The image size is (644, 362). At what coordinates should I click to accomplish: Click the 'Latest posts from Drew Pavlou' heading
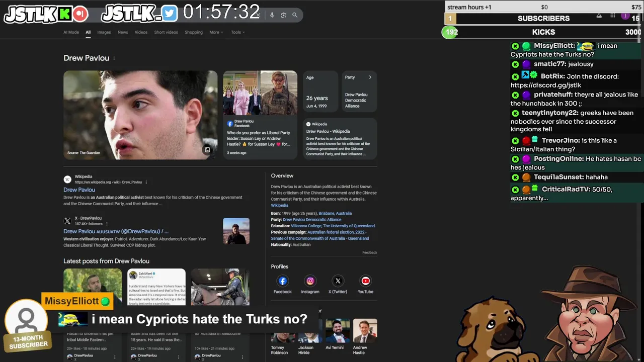tap(106, 261)
